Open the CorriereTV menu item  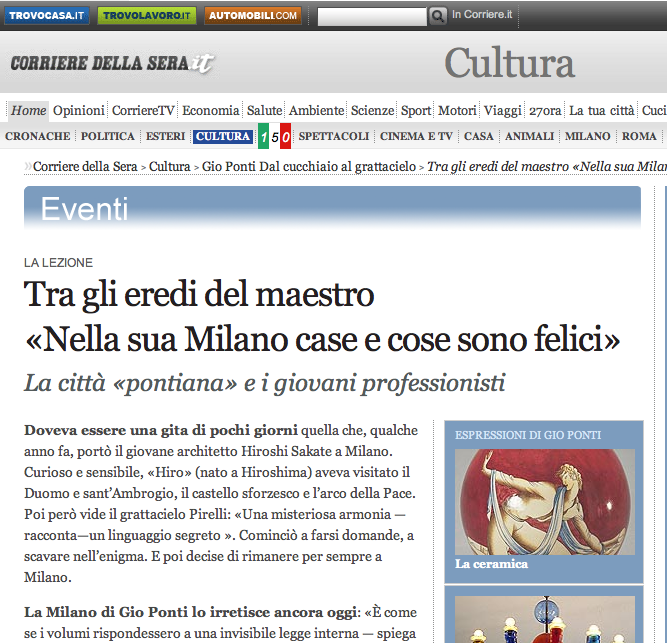pyautogui.click(x=143, y=111)
